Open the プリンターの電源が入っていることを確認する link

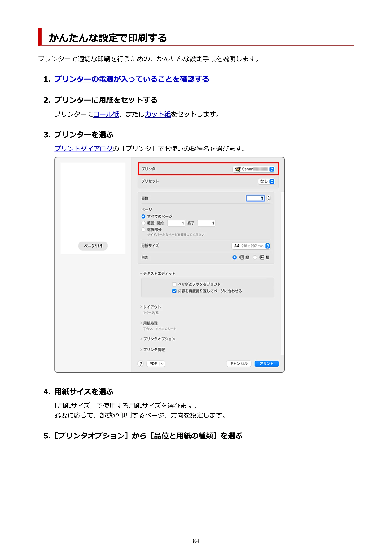[132, 79]
